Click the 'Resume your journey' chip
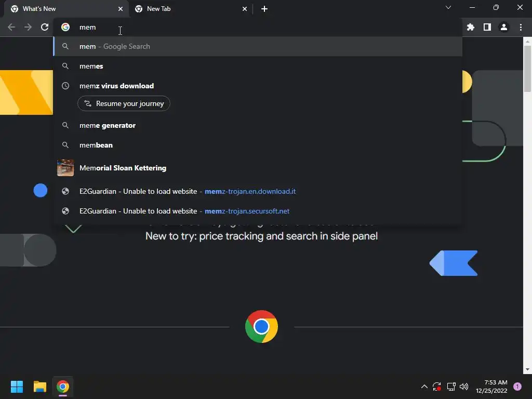The height and width of the screenshot is (399, 532). click(x=124, y=103)
